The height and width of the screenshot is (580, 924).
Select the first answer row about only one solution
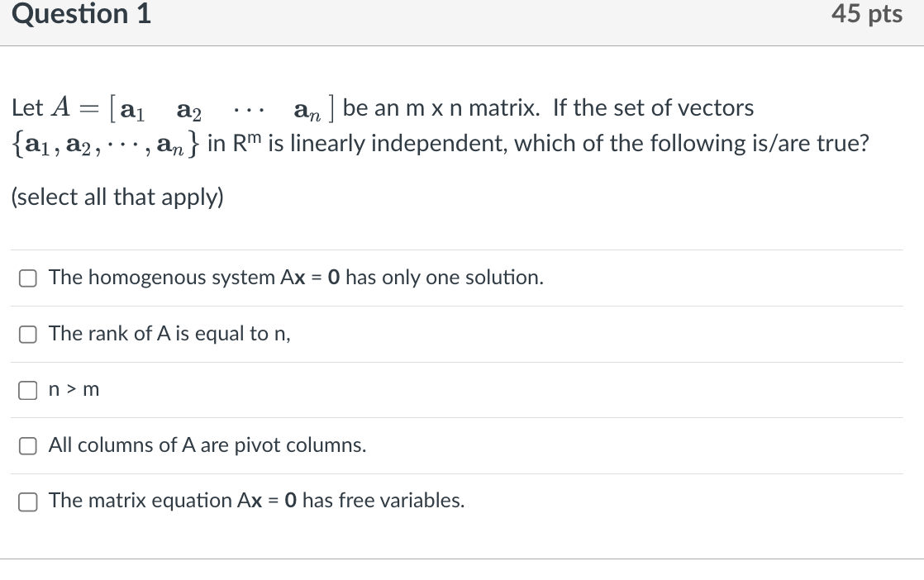tap(295, 278)
